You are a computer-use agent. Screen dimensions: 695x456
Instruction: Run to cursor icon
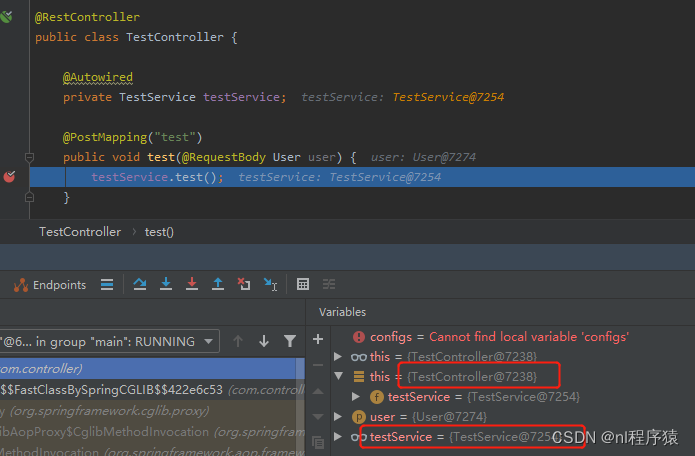270,284
